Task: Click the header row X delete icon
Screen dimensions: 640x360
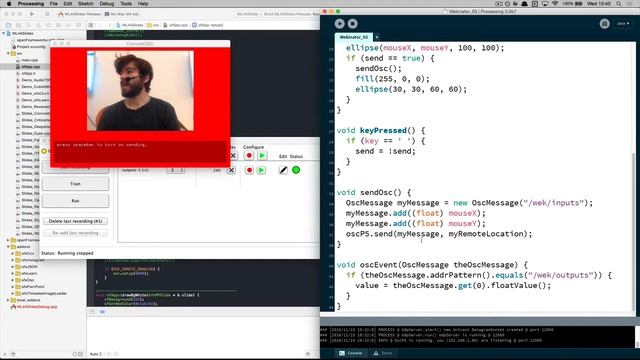Action: [x=233, y=156]
